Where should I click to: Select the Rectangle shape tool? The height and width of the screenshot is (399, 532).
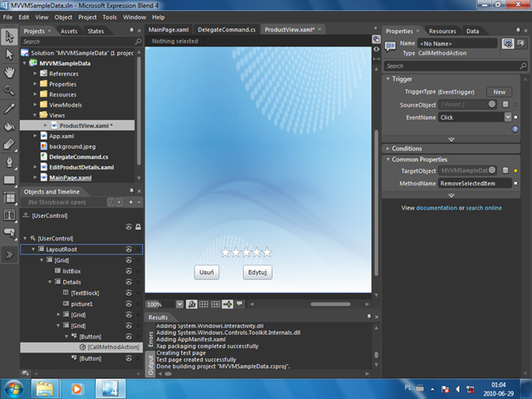pyautogui.click(x=9, y=180)
